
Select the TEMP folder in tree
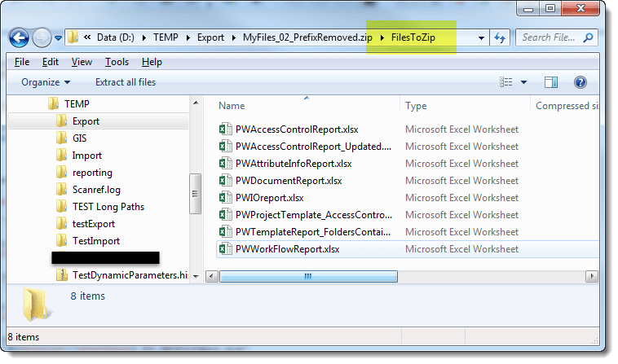[x=77, y=104]
